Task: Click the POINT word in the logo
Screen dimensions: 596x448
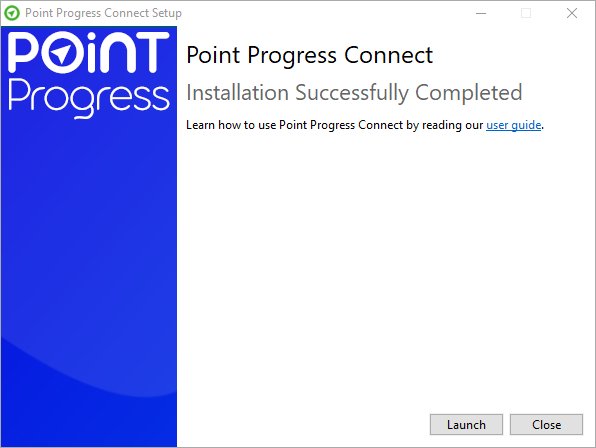Action: tap(89, 52)
